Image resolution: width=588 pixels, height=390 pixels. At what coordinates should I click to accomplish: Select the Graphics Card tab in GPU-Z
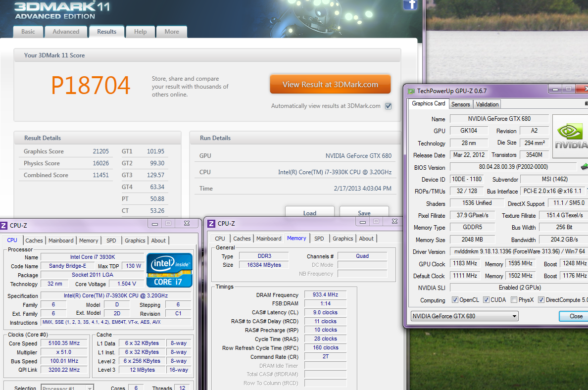click(428, 103)
